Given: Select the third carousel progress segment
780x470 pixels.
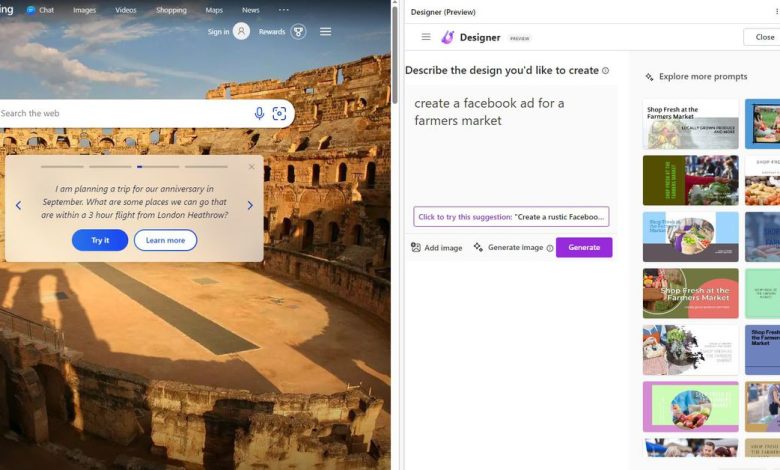Looking at the screenshot, I should 158,167.
